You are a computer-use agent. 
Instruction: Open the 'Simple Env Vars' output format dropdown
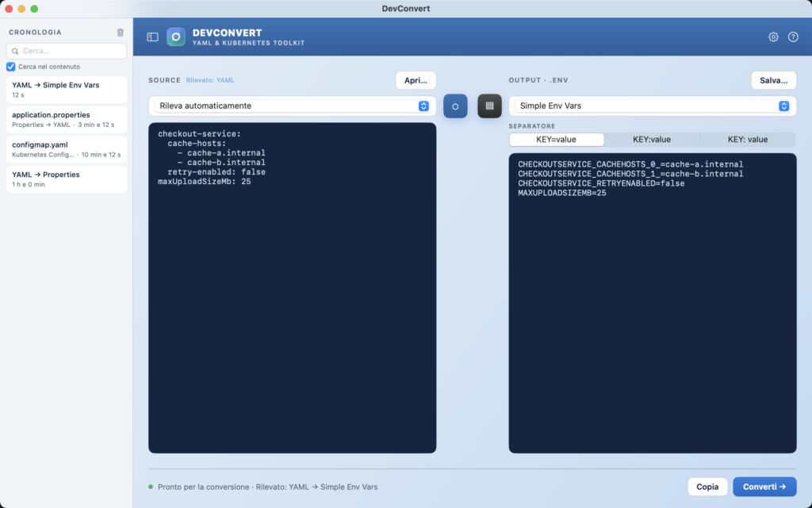[653, 106]
